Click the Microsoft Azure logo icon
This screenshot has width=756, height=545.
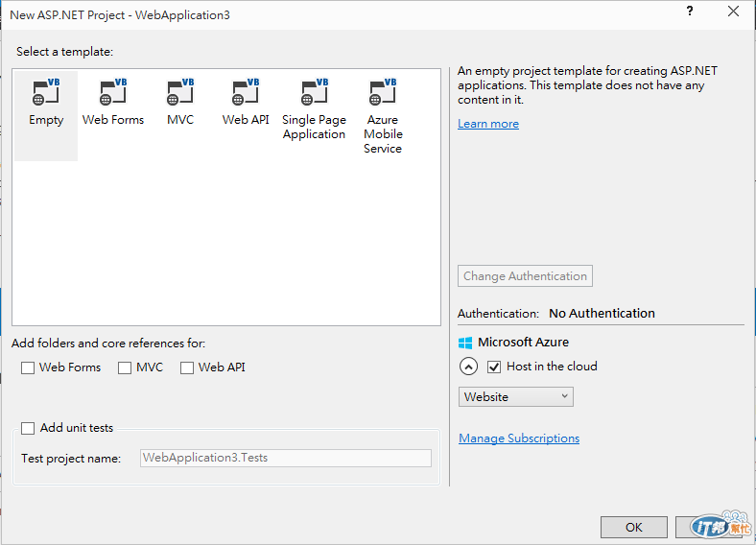point(465,343)
